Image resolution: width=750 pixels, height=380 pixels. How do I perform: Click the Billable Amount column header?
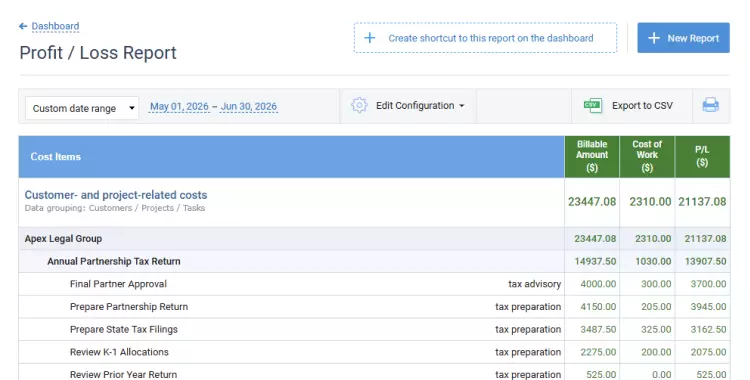coord(592,156)
